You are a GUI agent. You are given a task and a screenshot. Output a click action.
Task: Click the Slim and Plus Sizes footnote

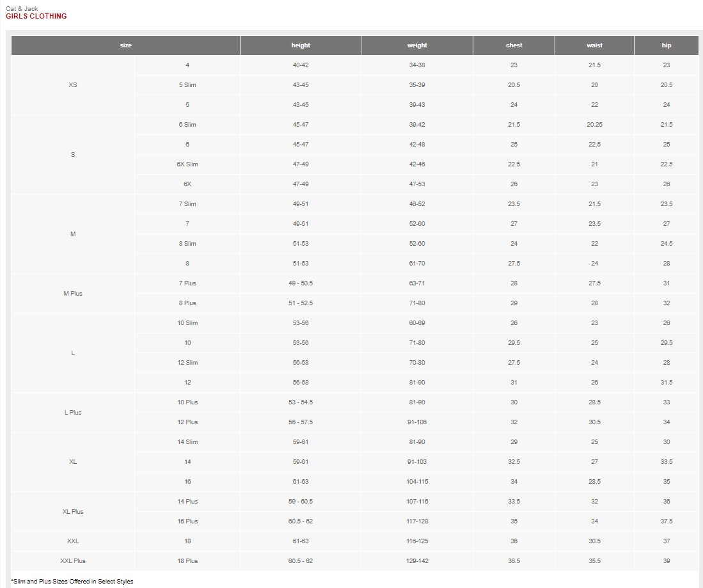click(x=72, y=581)
